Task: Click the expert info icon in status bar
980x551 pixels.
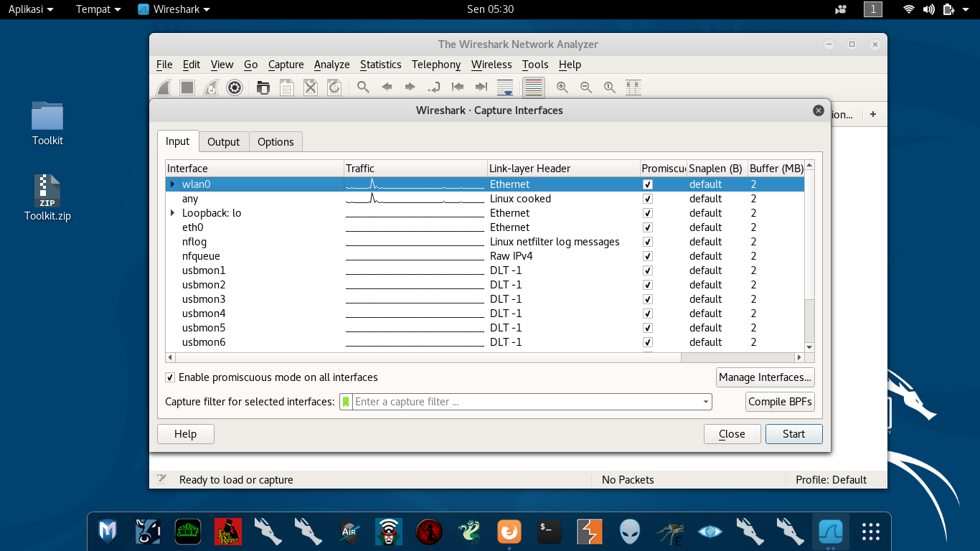Action: tap(162, 479)
